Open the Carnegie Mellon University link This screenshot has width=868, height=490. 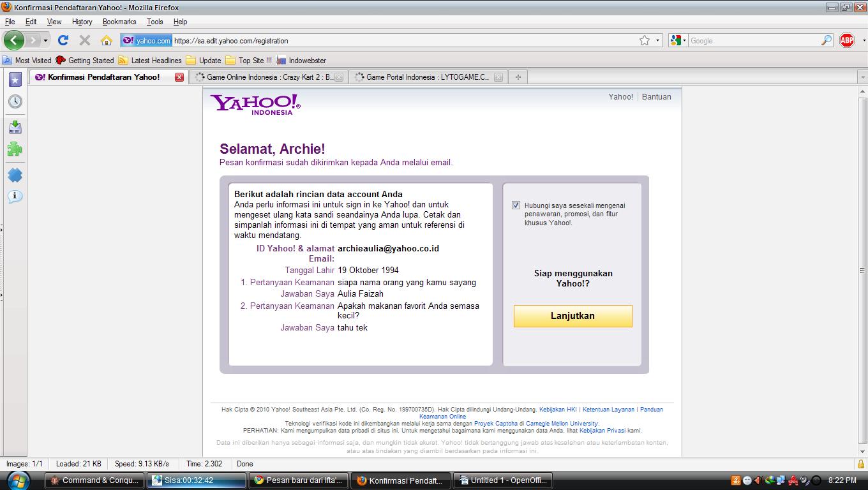(x=562, y=424)
